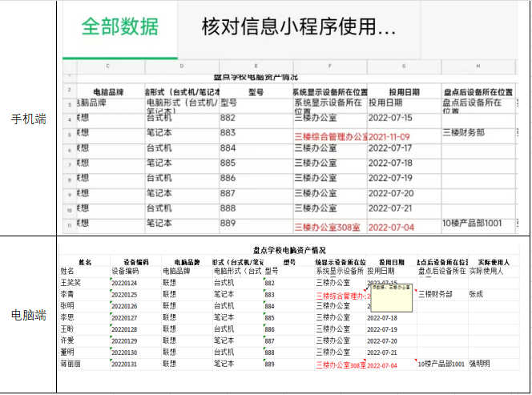Click bold 型号 header in the phone sheet
This screenshot has height=395, width=532.
256,92
